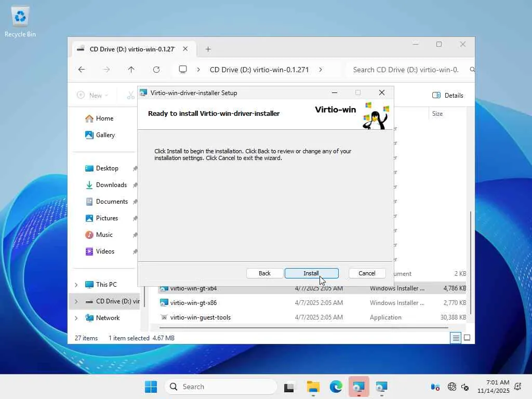Image resolution: width=532 pixels, height=399 pixels.
Task: Unpin Downloads using its pin icon
Action: coord(135,185)
